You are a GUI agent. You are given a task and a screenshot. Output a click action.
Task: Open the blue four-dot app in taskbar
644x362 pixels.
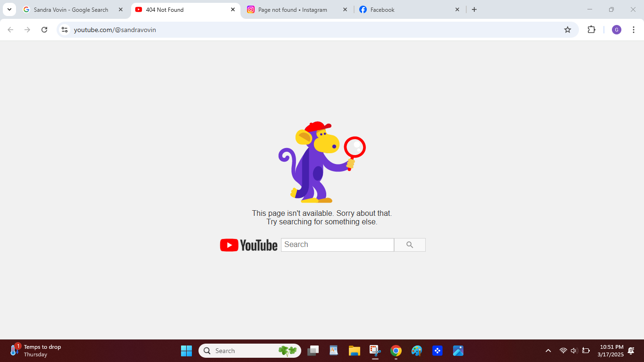pos(438,351)
